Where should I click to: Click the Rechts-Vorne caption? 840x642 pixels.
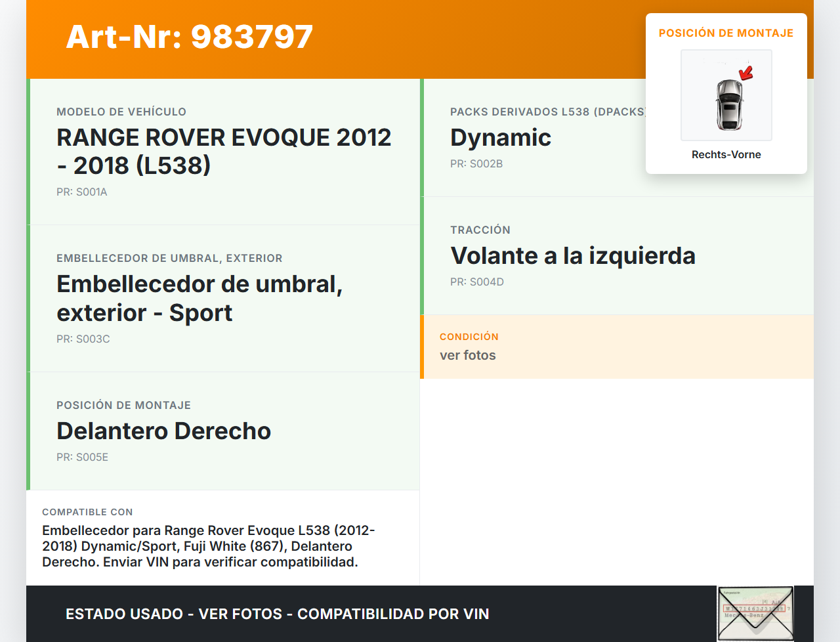[726, 155]
